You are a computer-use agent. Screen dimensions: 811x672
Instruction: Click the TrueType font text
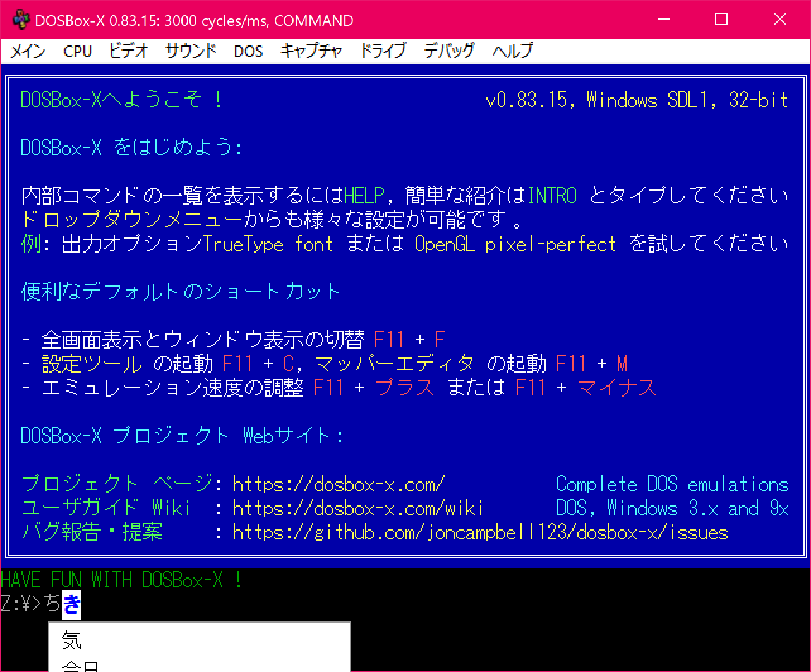[268, 244]
